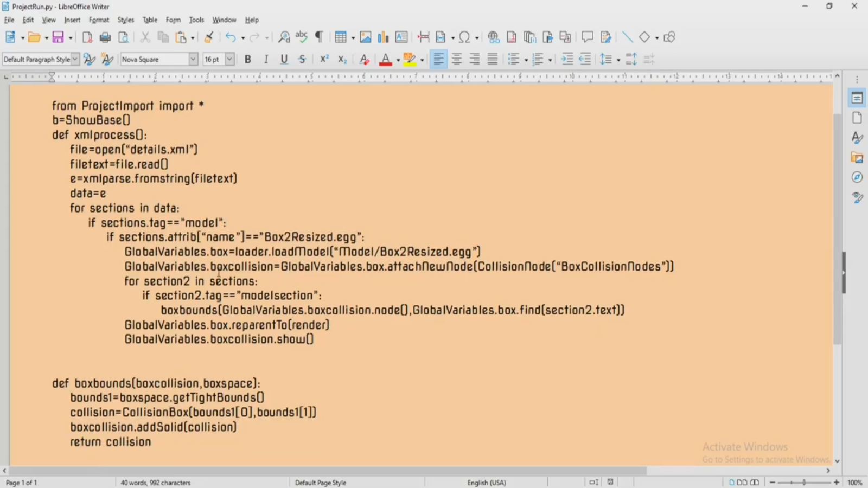Create a new document

pos(10,37)
